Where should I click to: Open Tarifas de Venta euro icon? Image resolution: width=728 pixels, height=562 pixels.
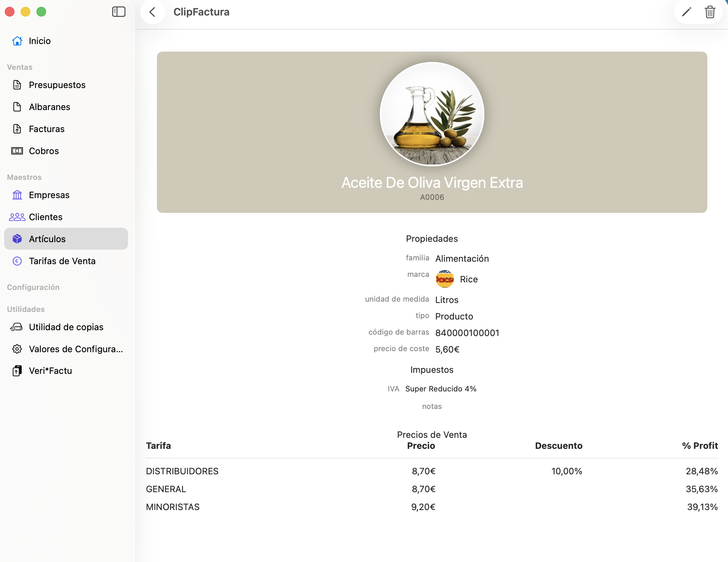click(17, 261)
